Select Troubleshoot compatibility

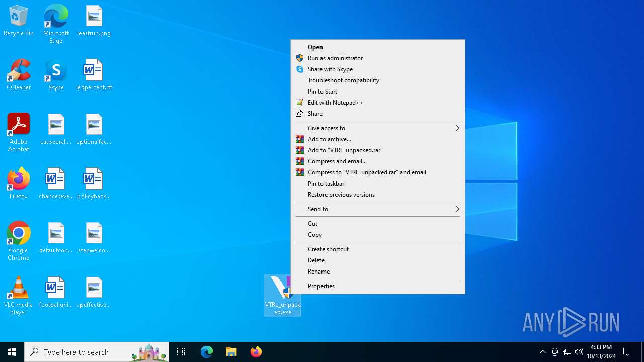click(378, 80)
